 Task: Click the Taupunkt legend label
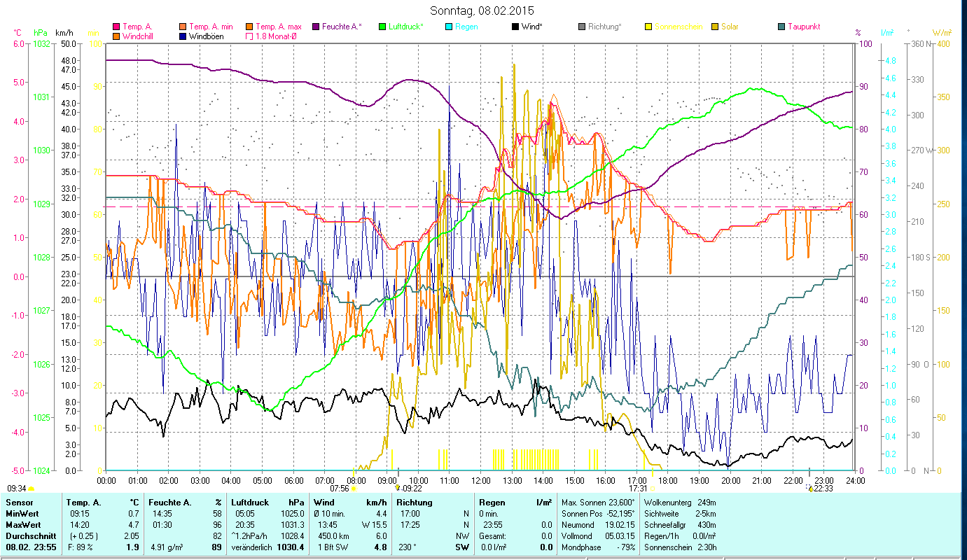(x=804, y=27)
